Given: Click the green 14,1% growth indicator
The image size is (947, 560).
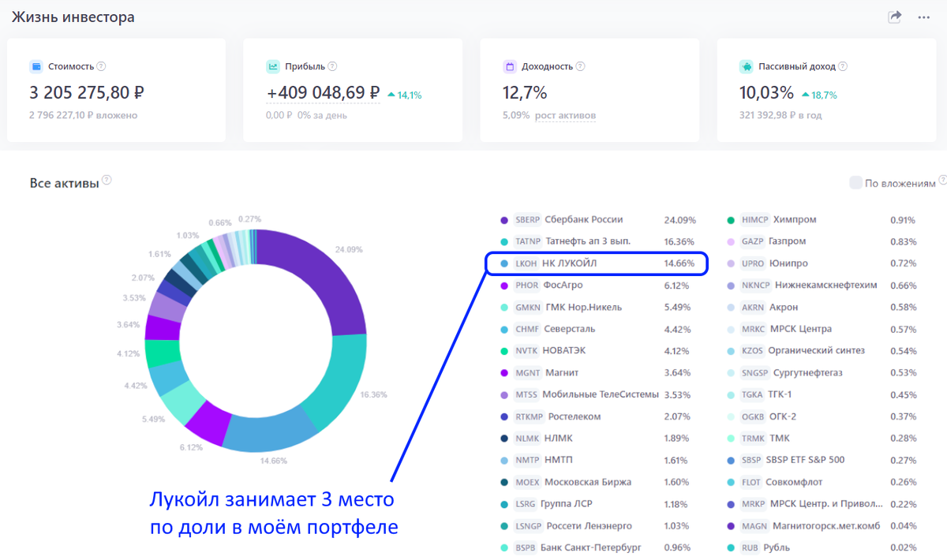Looking at the screenshot, I should (x=404, y=95).
